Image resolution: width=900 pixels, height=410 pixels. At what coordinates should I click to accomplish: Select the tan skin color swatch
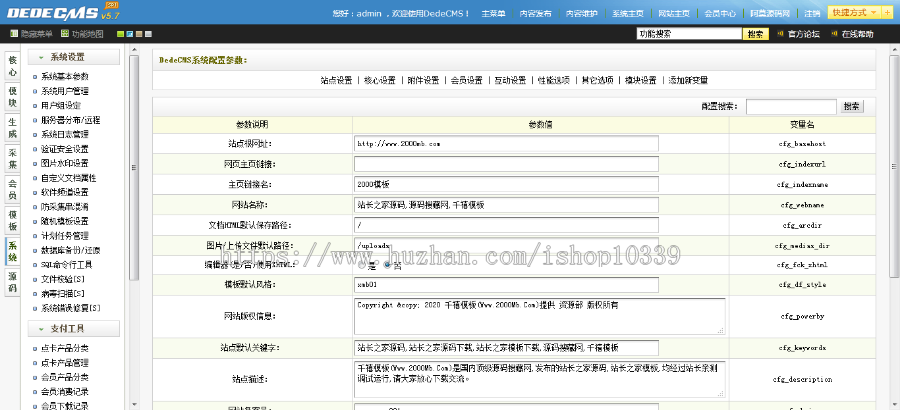click(139, 34)
